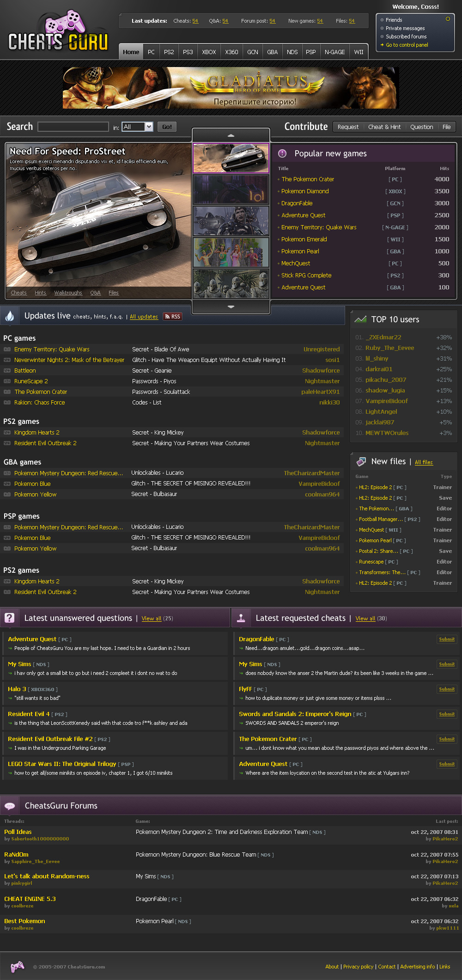
Task: Open the N-GAGE platform tab
Action: pyautogui.click(x=334, y=52)
